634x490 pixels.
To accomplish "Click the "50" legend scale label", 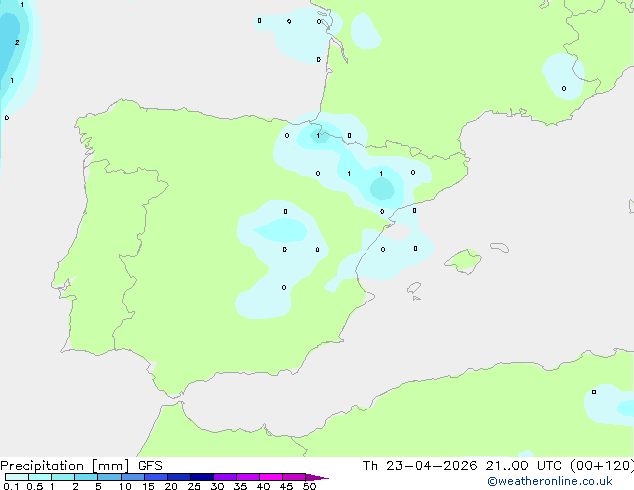I will point(310,486).
